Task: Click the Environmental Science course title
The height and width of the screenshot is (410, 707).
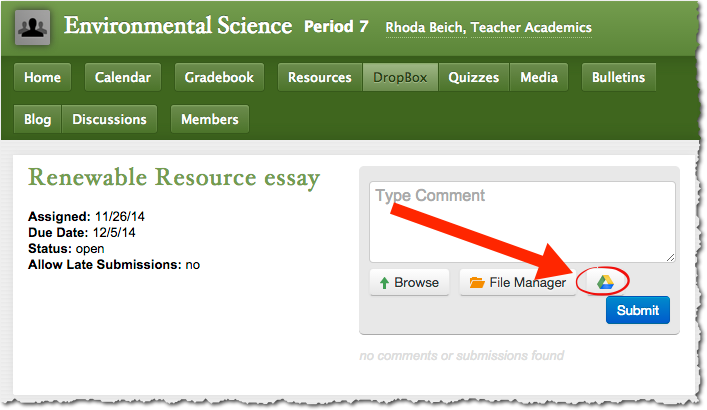Action: [x=178, y=26]
